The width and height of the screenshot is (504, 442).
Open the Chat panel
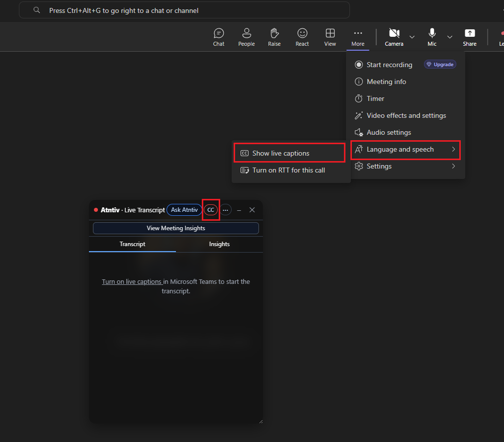(x=219, y=37)
